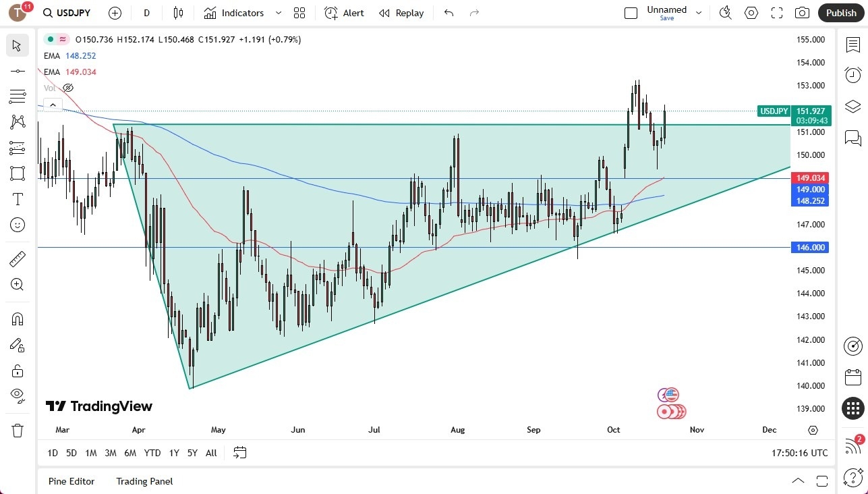
Task: Hide all drawings with the eye icon
Action: pos(17,395)
